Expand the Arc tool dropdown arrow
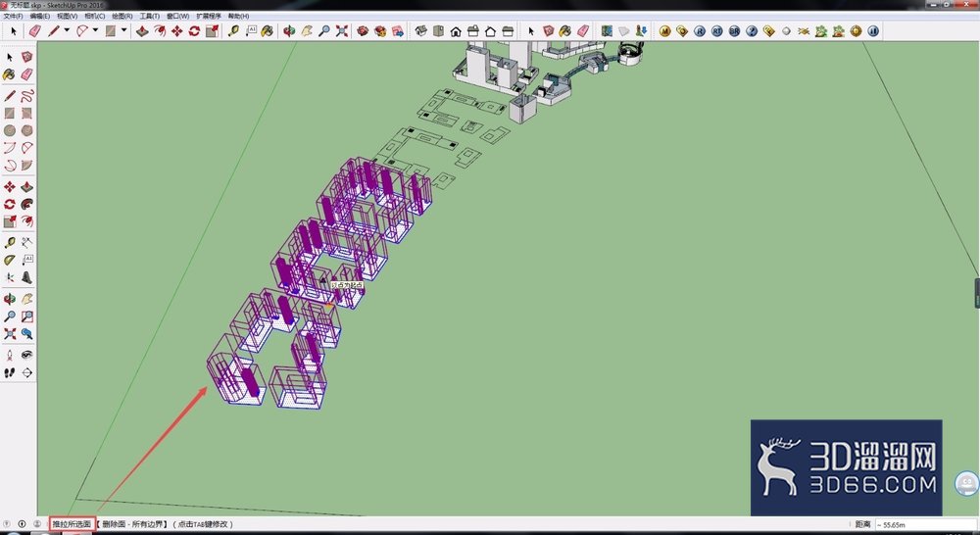 pyautogui.click(x=95, y=30)
